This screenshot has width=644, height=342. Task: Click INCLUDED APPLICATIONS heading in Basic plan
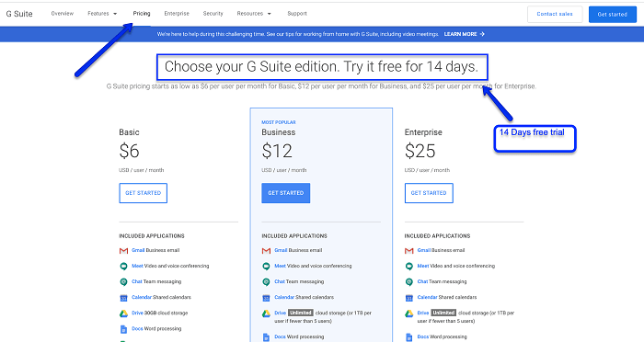pos(152,236)
